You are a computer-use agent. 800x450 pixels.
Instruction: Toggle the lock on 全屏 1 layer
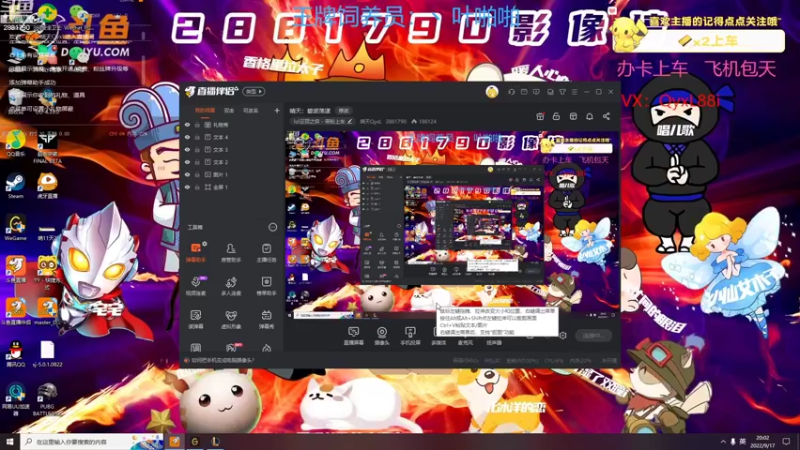click(197, 187)
